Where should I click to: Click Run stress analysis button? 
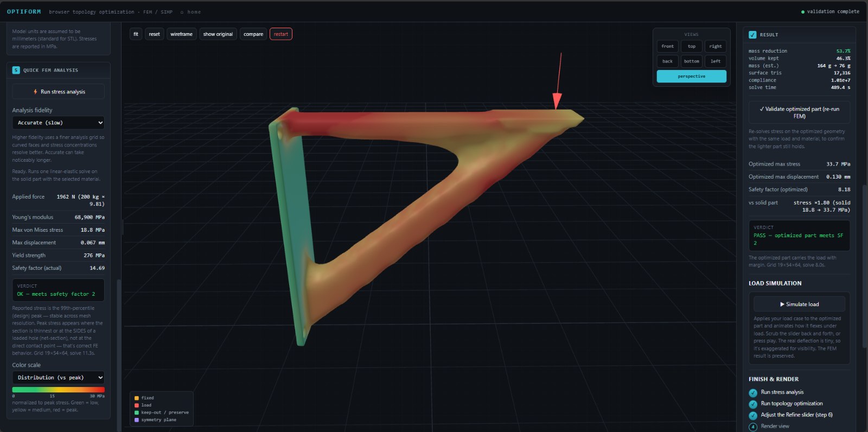[x=59, y=92]
